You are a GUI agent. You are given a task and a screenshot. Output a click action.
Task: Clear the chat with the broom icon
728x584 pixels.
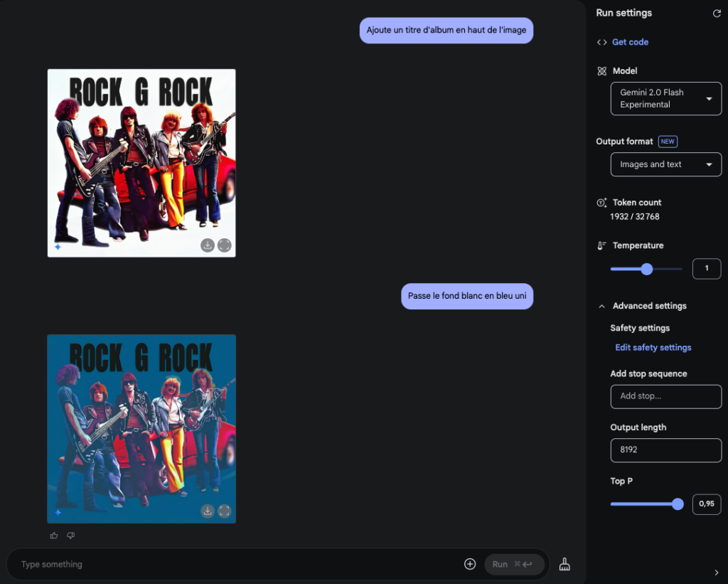pyautogui.click(x=564, y=564)
